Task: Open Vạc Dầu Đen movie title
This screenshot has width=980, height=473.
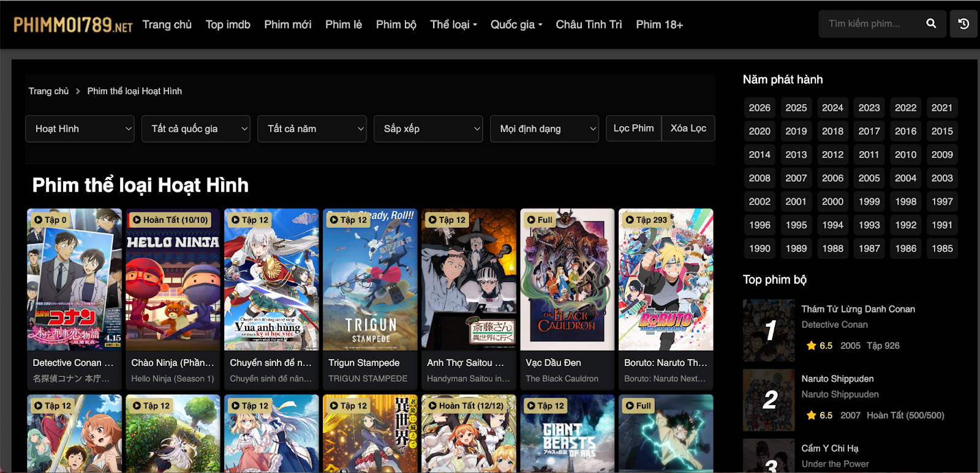Action: (553, 363)
